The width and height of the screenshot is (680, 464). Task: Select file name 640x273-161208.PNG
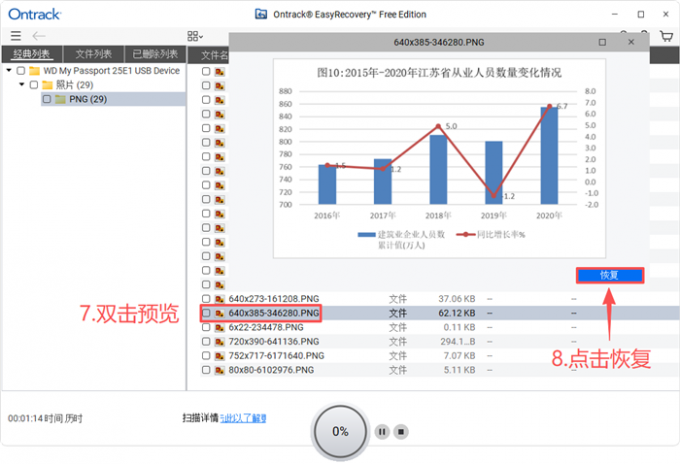(274, 299)
